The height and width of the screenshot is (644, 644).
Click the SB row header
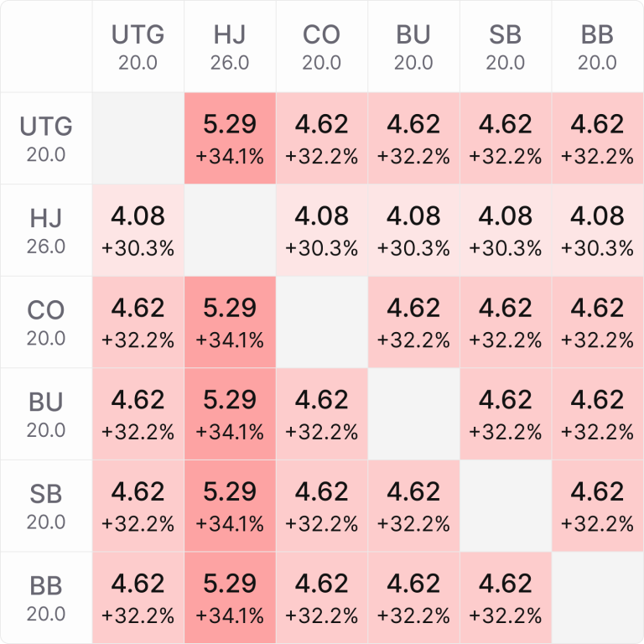click(46, 506)
